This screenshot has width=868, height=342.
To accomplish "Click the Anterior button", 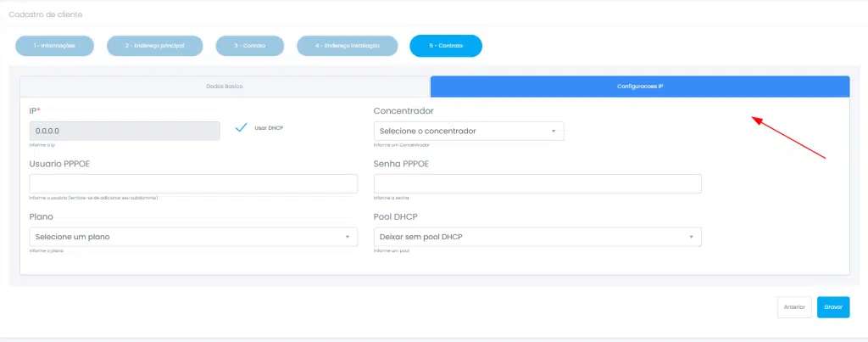I will click(794, 307).
